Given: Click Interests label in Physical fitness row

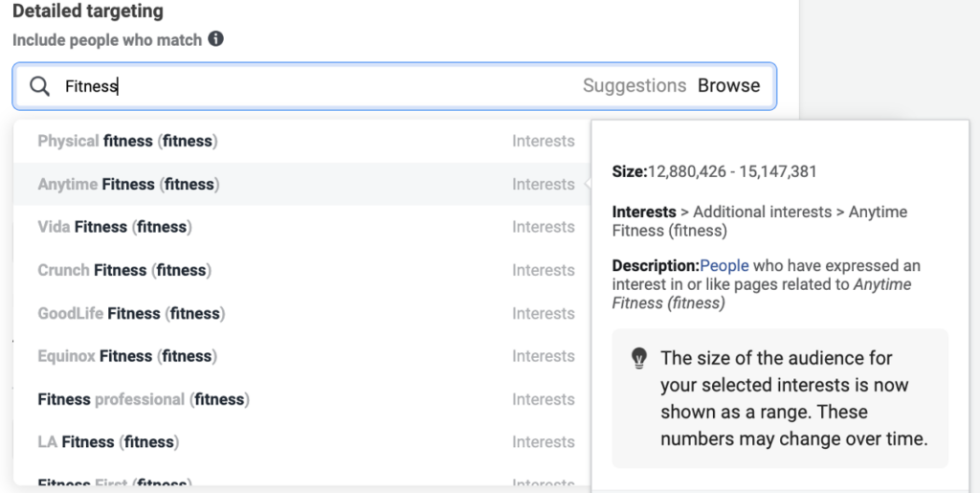Looking at the screenshot, I should coord(544,142).
